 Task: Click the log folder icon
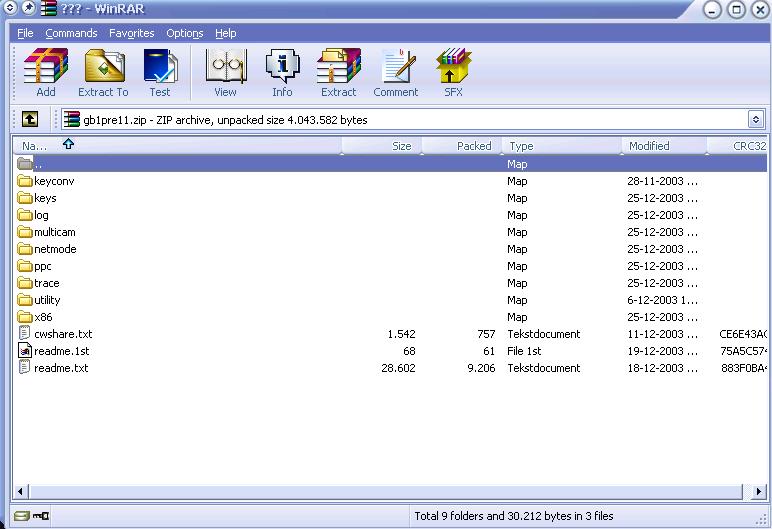[x=25, y=215]
